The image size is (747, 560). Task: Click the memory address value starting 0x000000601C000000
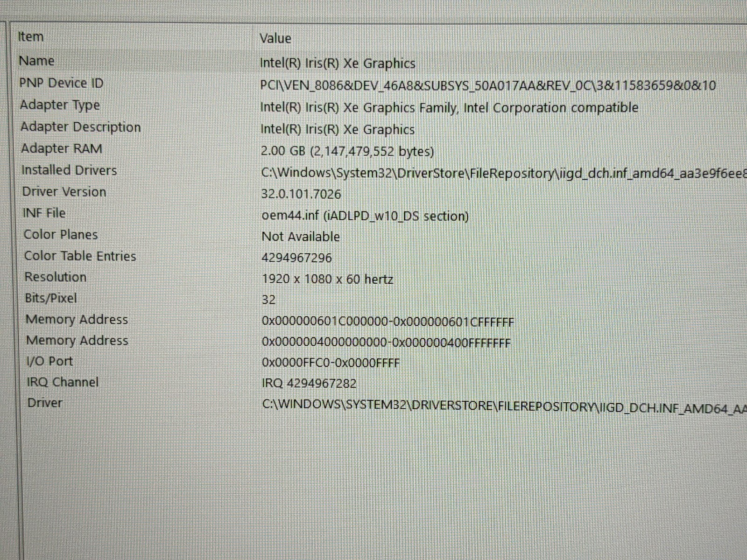pyautogui.click(x=388, y=322)
